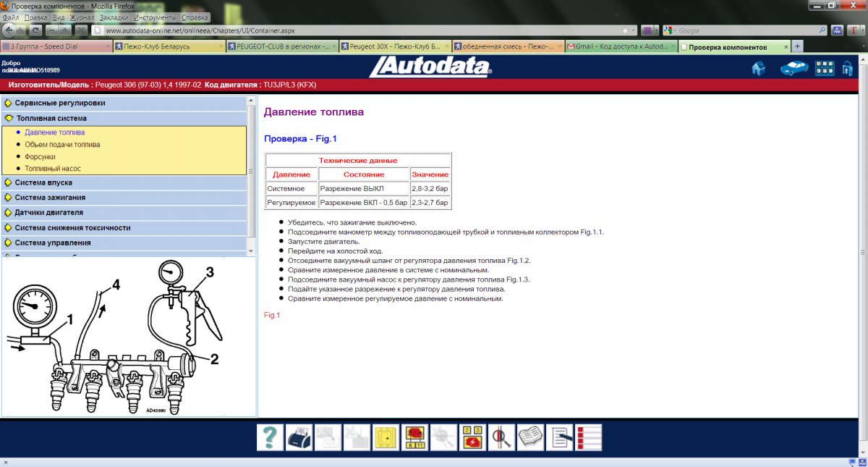
Task: Click the Fig.1 red link below instructions
Action: [271, 315]
